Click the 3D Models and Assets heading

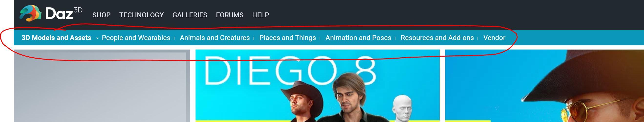56,38
